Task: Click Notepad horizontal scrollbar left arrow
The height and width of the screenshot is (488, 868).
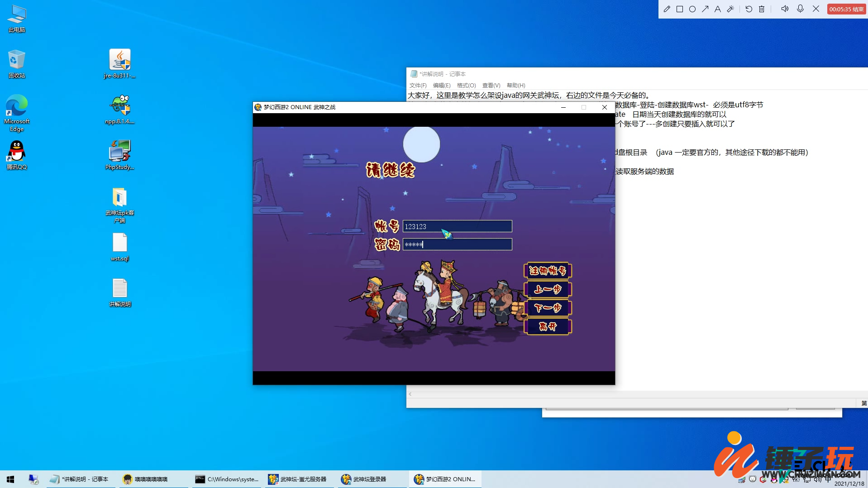Action: point(410,394)
